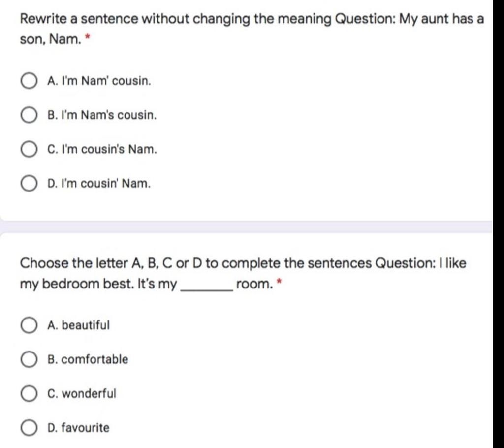Image resolution: width=504 pixels, height=448 pixels.
Task: Click the label text 'A. I'm Nam' cousin.'
Action: pos(99,81)
